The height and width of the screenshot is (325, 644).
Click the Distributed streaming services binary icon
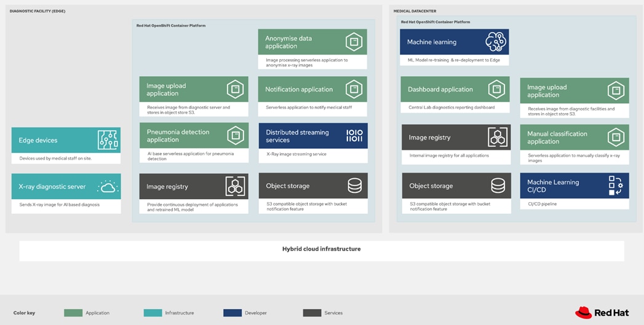(354, 136)
